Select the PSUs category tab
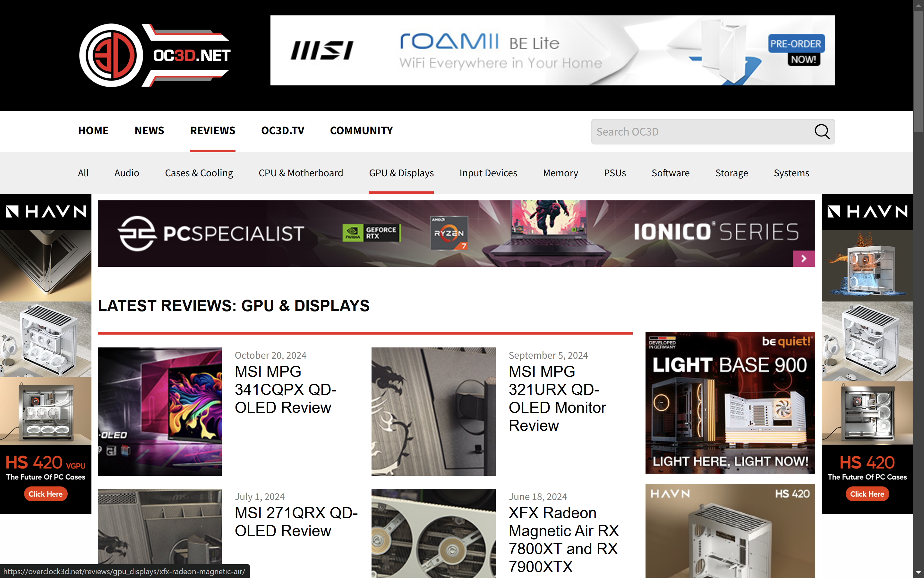The height and width of the screenshot is (578, 924). tap(615, 173)
